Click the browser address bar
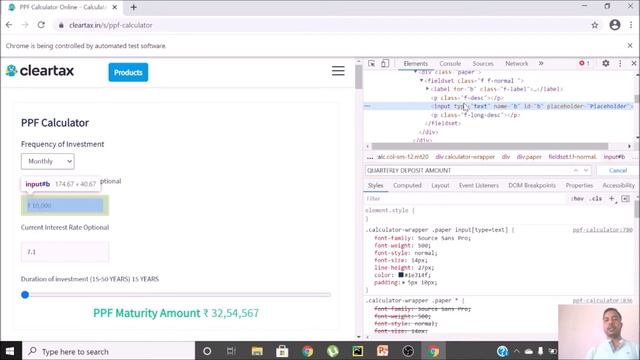This screenshot has height=360, width=640. click(x=322, y=25)
